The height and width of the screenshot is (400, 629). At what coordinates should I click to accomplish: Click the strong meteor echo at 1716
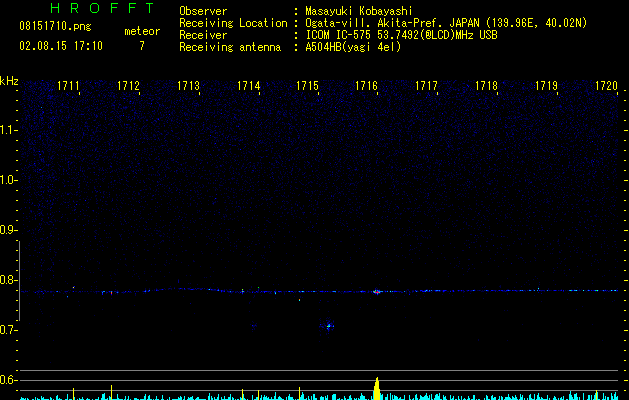pos(376,292)
